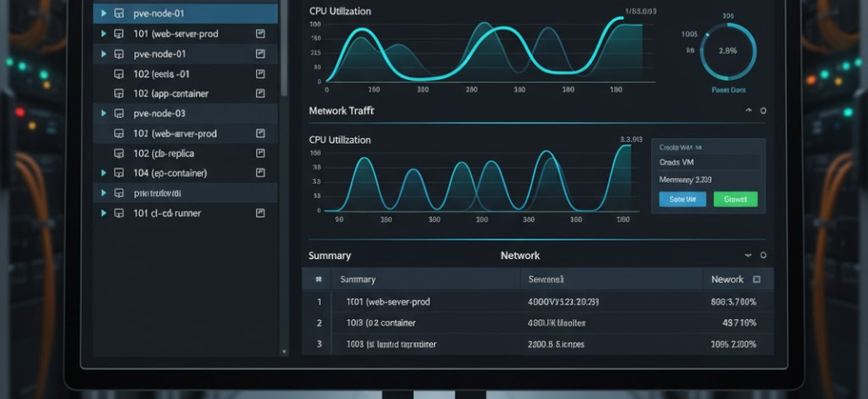Switch to the Summary tab in bottom panel

(329, 255)
